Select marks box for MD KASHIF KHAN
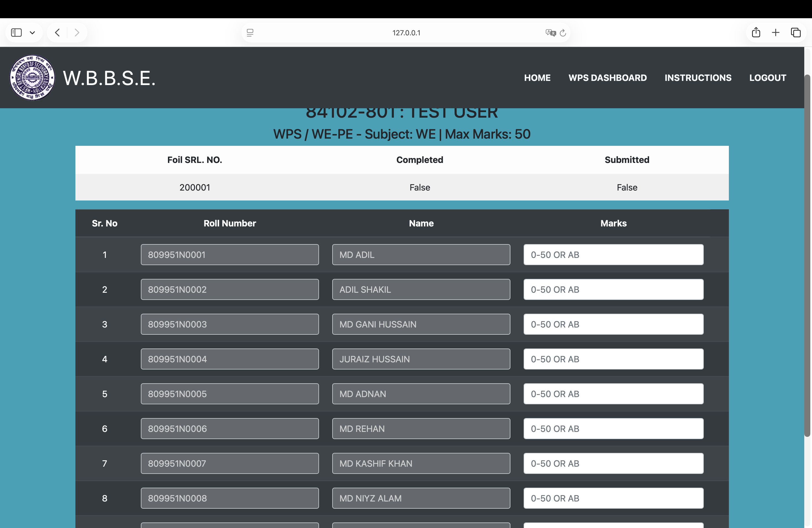 point(613,464)
